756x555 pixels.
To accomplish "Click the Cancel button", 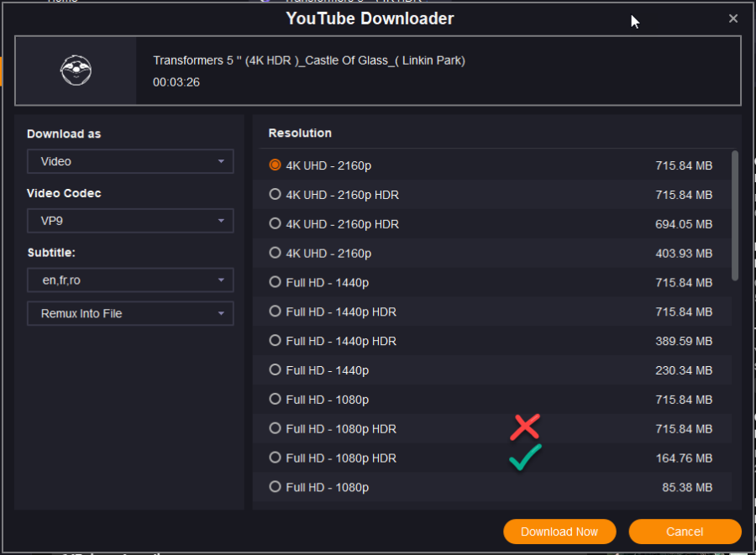I will [685, 531].
